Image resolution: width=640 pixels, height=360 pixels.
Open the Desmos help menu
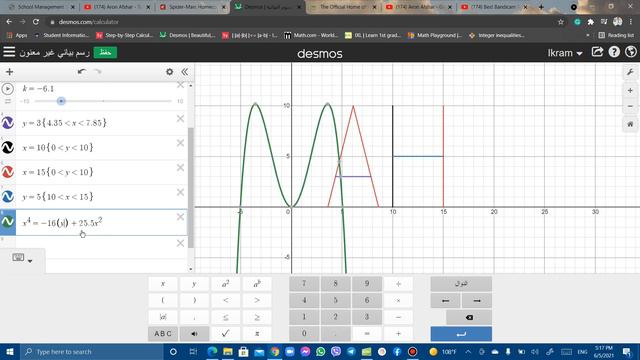coord(614,52)
